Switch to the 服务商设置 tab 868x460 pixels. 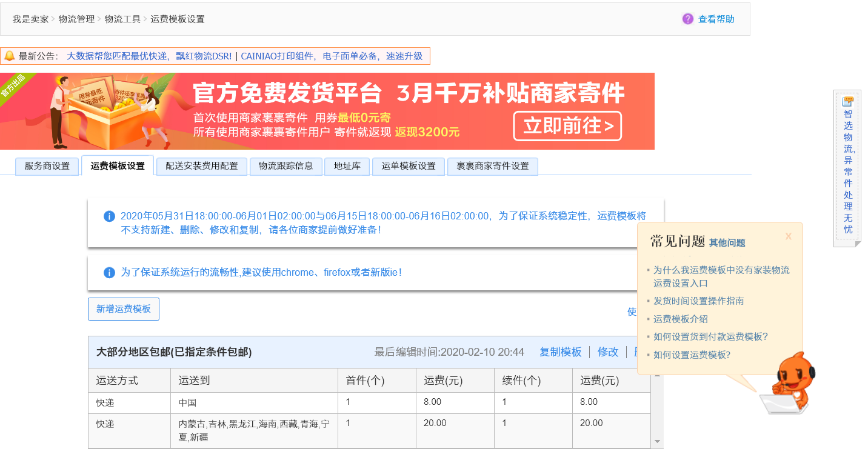[x=47, y=165]
